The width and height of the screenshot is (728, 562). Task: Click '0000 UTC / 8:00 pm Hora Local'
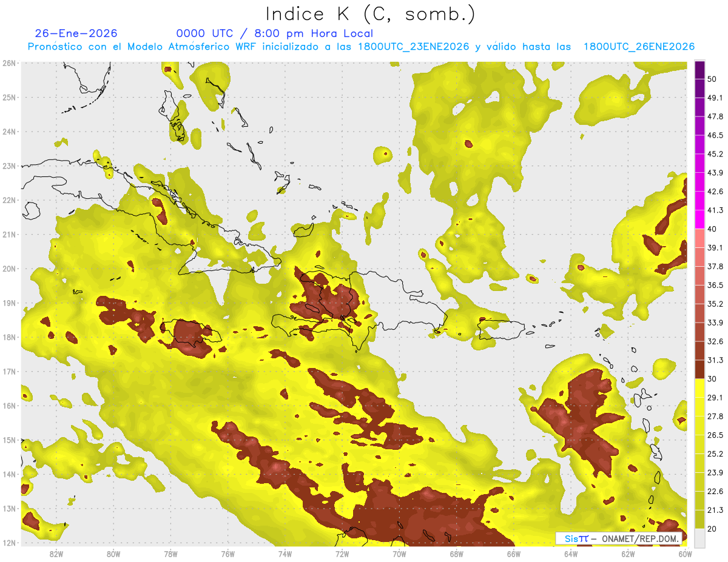click(x=275, y=33)
